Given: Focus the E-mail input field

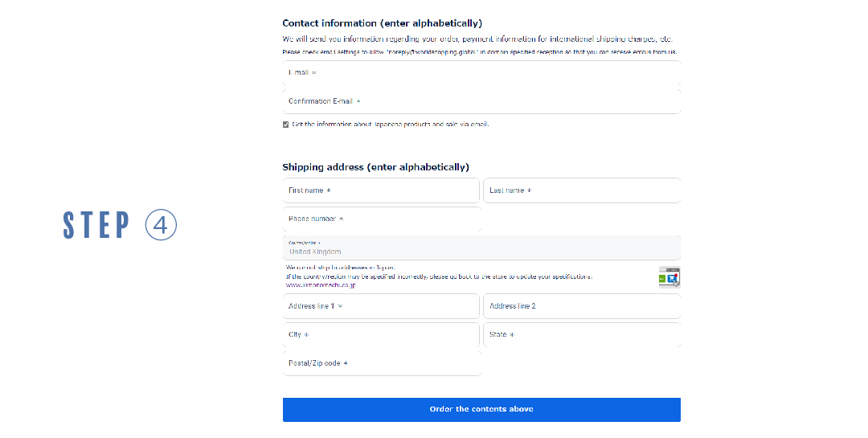Looking at the screenshot, I should [481, 73].
